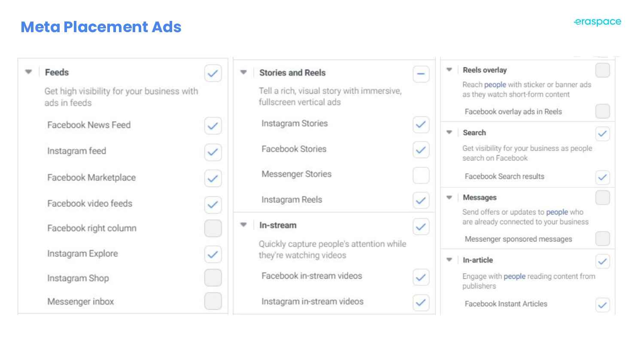Click the people link under Messages
The image size is (644, 362).
tap(557, 212)
